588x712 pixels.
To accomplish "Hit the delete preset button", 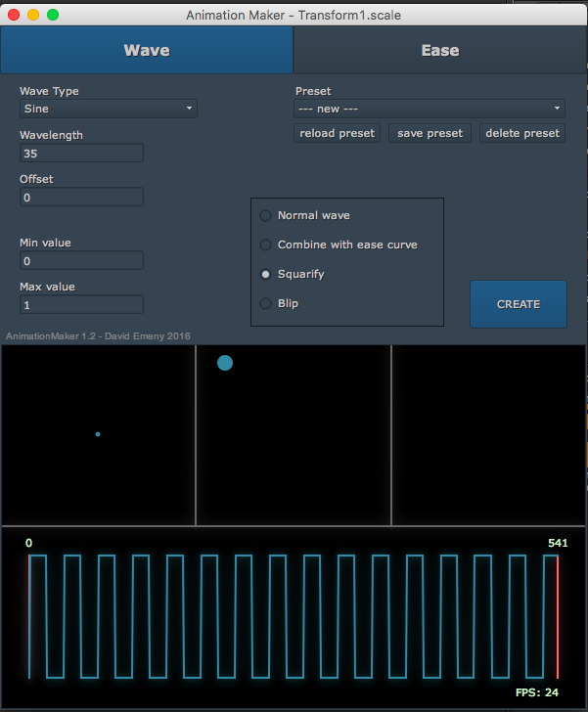I will (x=522, y=133).
